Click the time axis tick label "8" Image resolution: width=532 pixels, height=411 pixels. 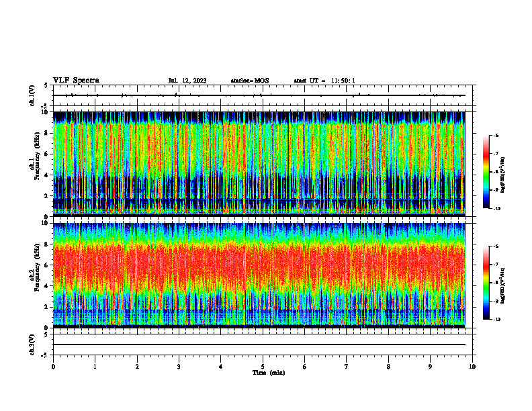coord(388,367)
